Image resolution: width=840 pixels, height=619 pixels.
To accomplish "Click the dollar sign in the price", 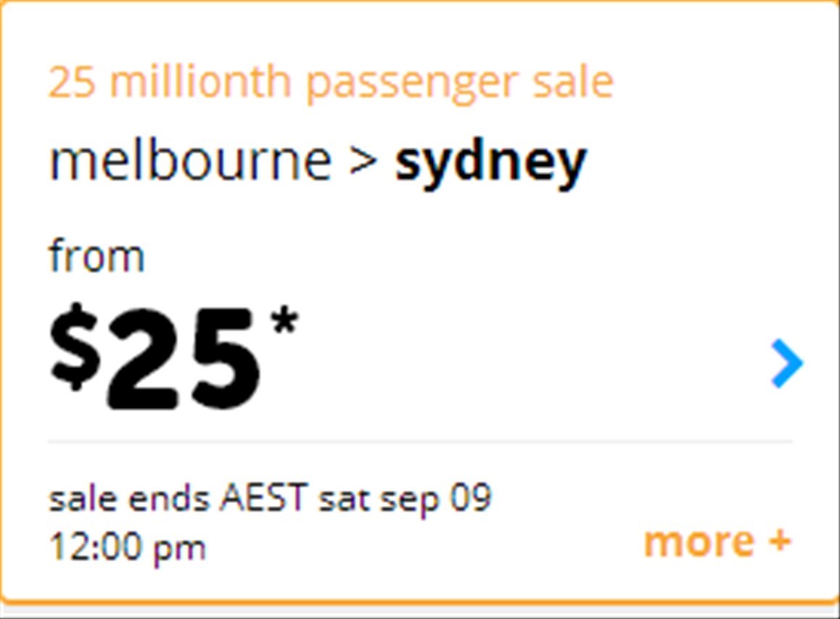I will click(75, 346).
